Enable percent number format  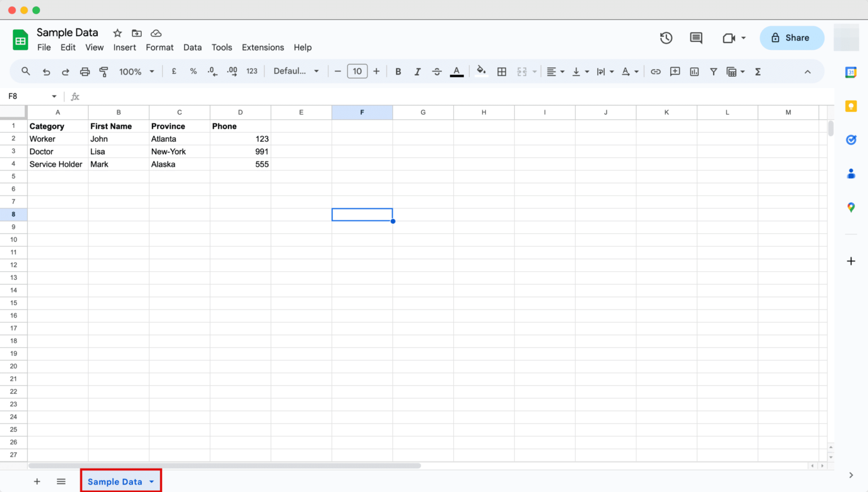click(x=193, y=71)
